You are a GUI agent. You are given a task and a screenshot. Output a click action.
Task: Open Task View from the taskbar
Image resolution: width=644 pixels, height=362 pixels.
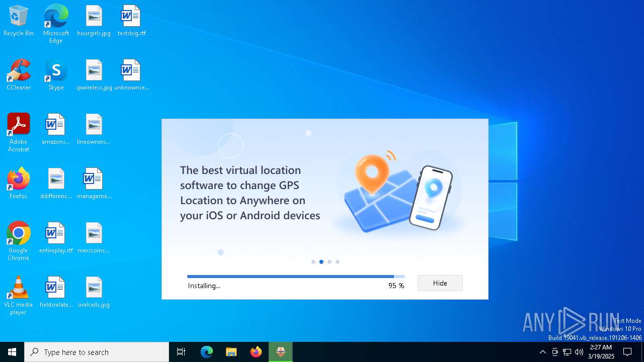[x=181, y=352]
